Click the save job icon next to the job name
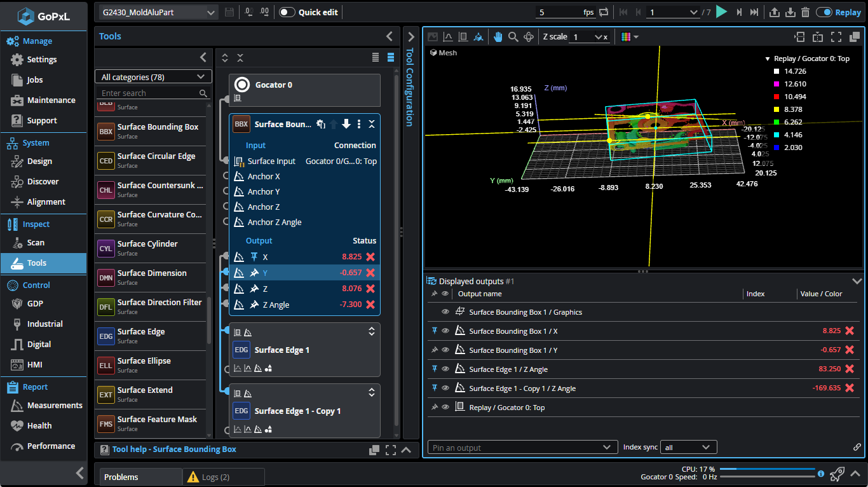The image size is (868, 487). 229,11
